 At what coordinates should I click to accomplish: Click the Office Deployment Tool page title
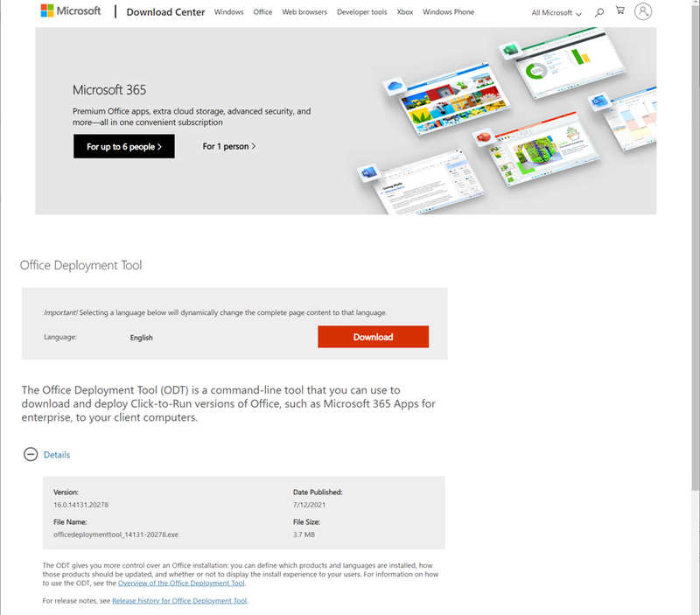[80, 265]
